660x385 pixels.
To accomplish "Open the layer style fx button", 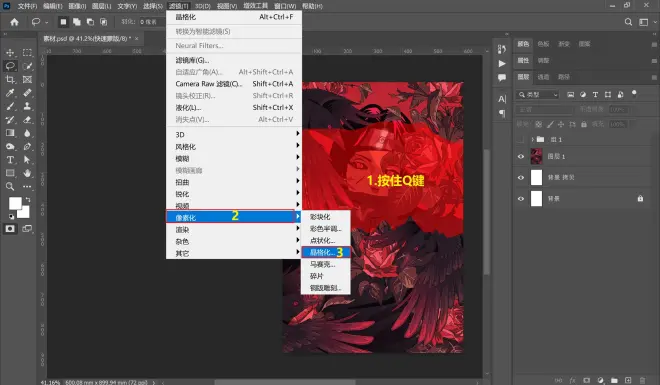I will (x=572, y=380).
